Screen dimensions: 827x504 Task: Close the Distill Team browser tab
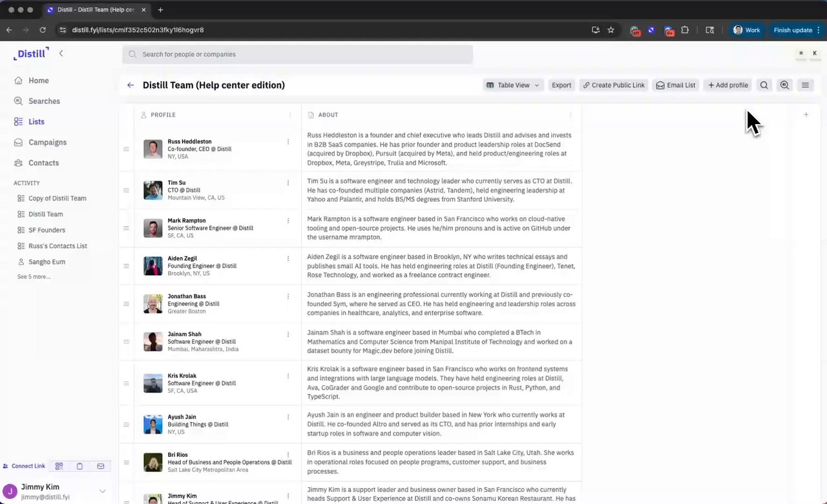(x=143, y=10)
